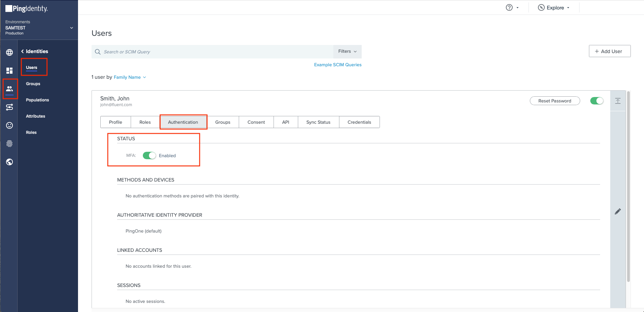Viewport: 644px width, 312px height.
Task: Collapse user details with top-arrow icon
Action: click(618, 101)
